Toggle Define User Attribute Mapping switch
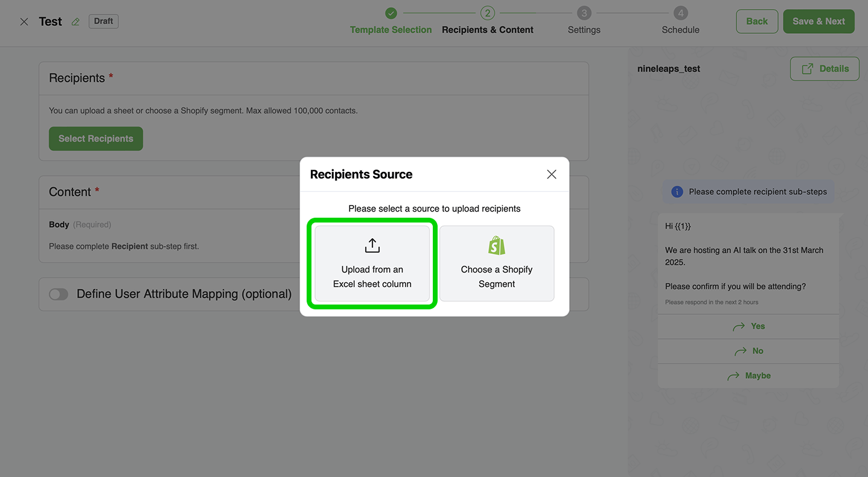The width and height of the screenshot is (868, 477). click(59, 294)
